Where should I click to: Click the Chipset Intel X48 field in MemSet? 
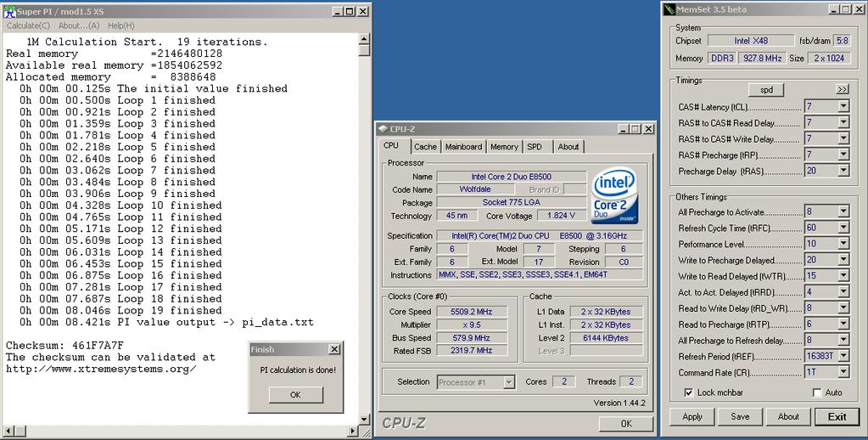point(750,41)
